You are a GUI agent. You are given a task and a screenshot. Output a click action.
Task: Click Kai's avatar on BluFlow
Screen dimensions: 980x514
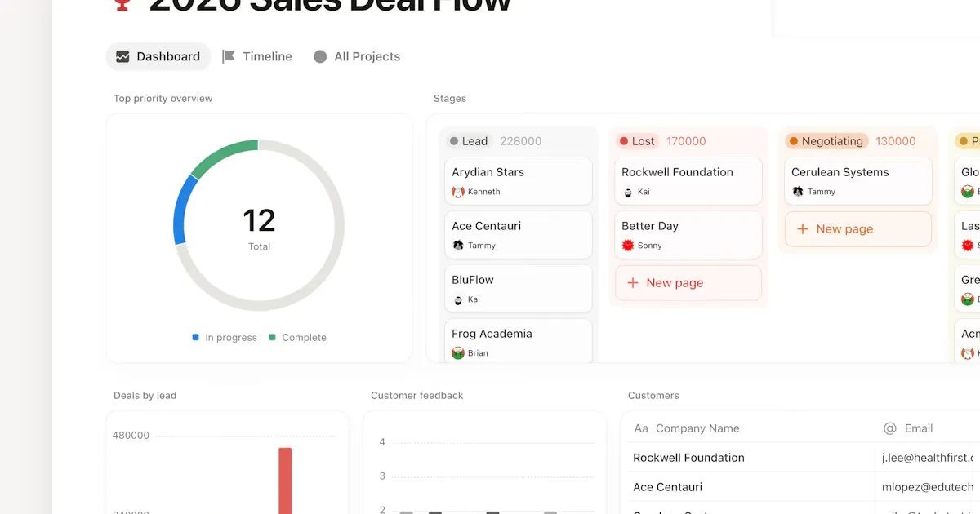point(458,299)
